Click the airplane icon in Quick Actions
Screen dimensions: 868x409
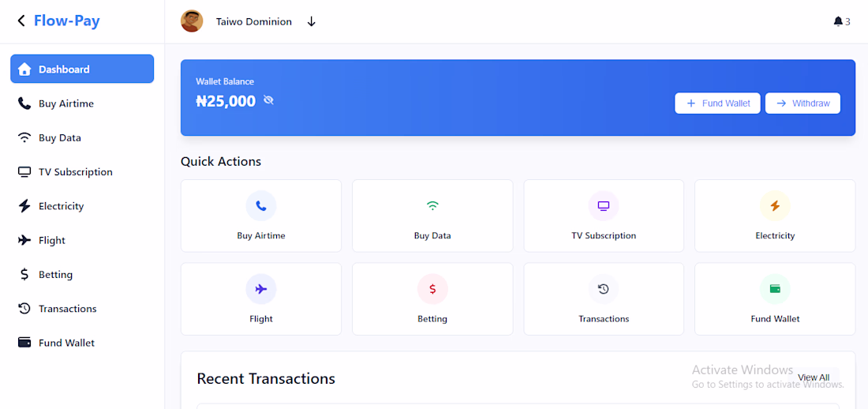(x=261, y=289)
